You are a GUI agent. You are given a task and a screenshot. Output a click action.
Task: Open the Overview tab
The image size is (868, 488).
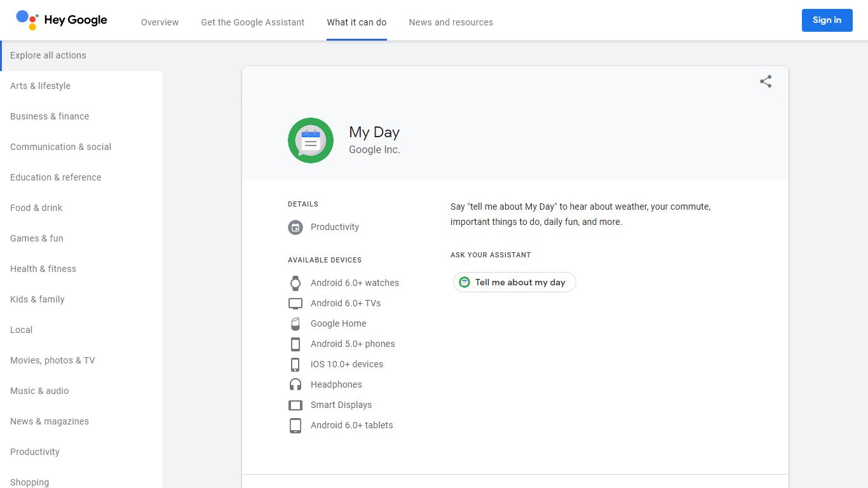pos(160,22)
